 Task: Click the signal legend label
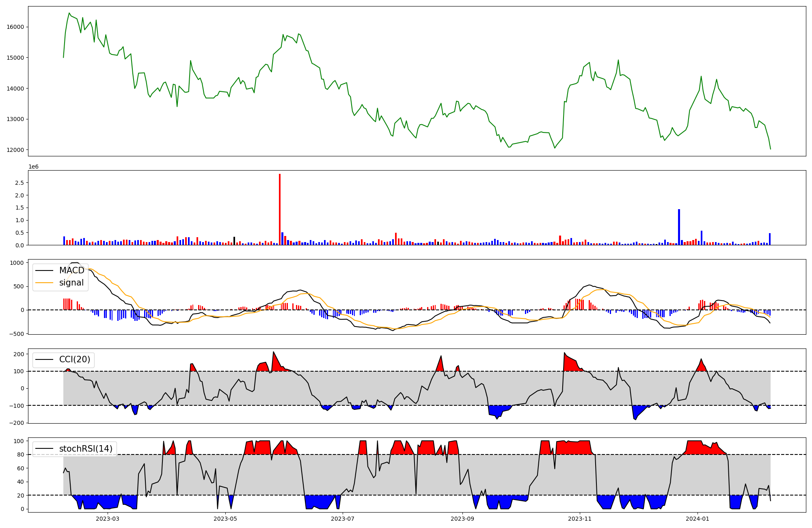coord(71,283)
